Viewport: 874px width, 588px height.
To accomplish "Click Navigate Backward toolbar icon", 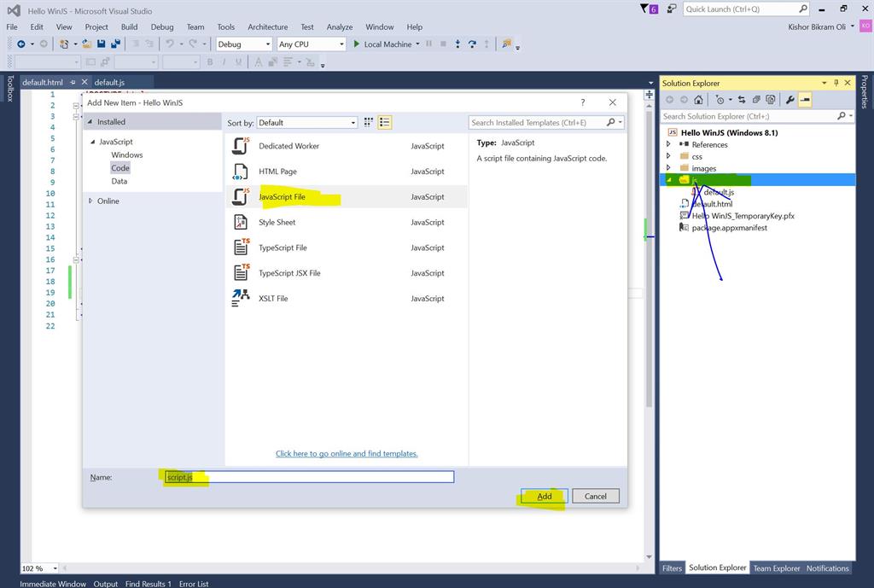I will [21, 44].
